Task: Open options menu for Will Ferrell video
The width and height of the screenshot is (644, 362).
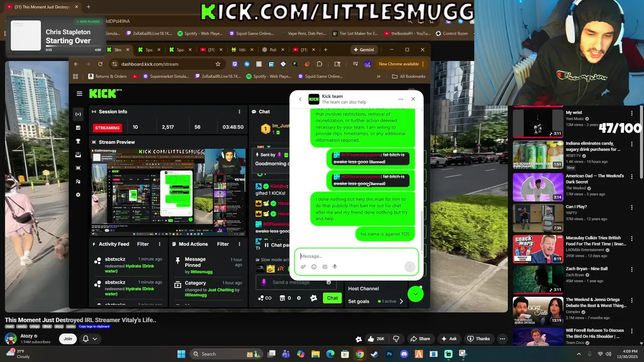Action: point(632,331)
